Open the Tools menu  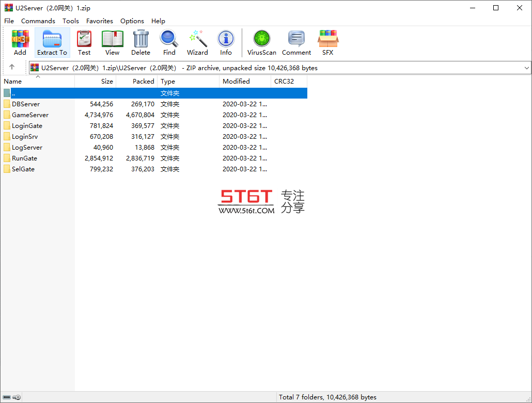(71, 21)
